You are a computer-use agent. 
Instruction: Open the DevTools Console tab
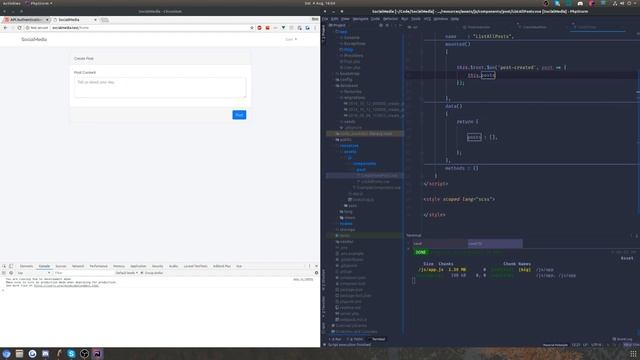pyautogui.click(x=44, y=266)
